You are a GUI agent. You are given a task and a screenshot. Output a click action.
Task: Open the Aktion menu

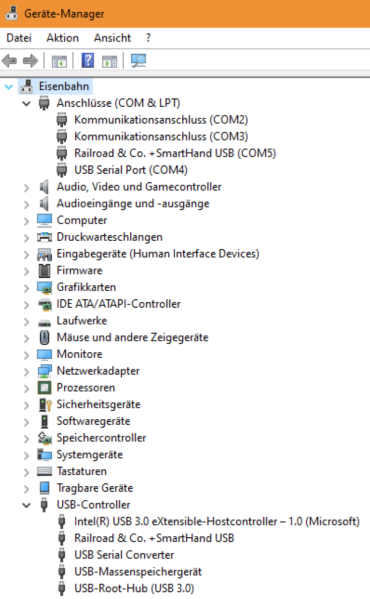(63, 38)
